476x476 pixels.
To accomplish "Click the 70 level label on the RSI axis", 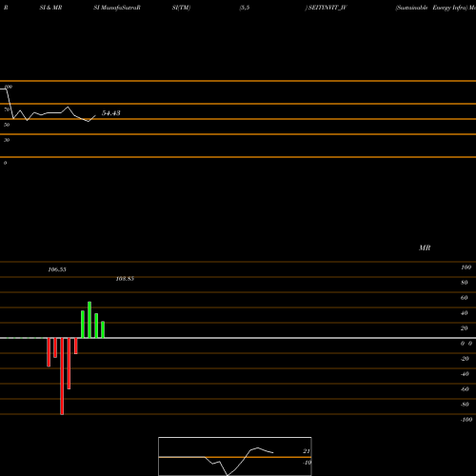I will tap(7, 109).
